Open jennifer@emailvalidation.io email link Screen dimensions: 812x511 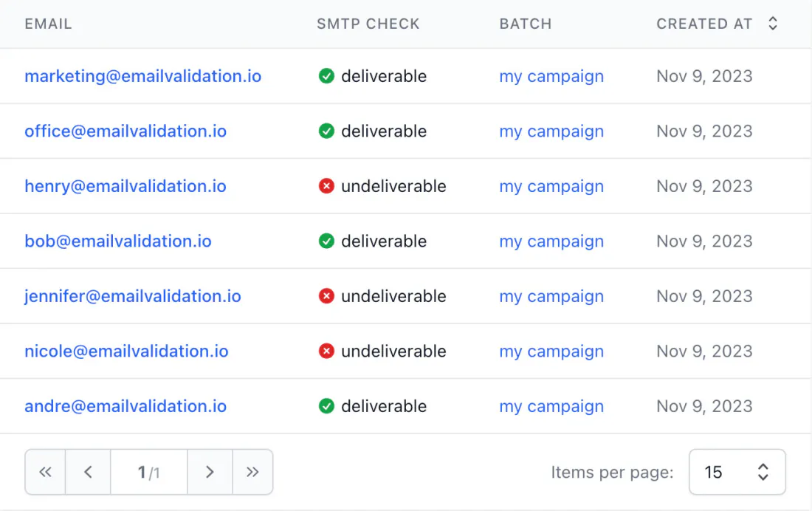click(133, 296)
